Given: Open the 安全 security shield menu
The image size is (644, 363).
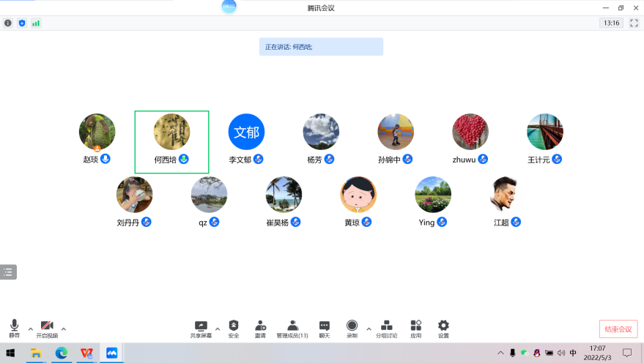Looking at the screenshot, I should coord(234,328).
